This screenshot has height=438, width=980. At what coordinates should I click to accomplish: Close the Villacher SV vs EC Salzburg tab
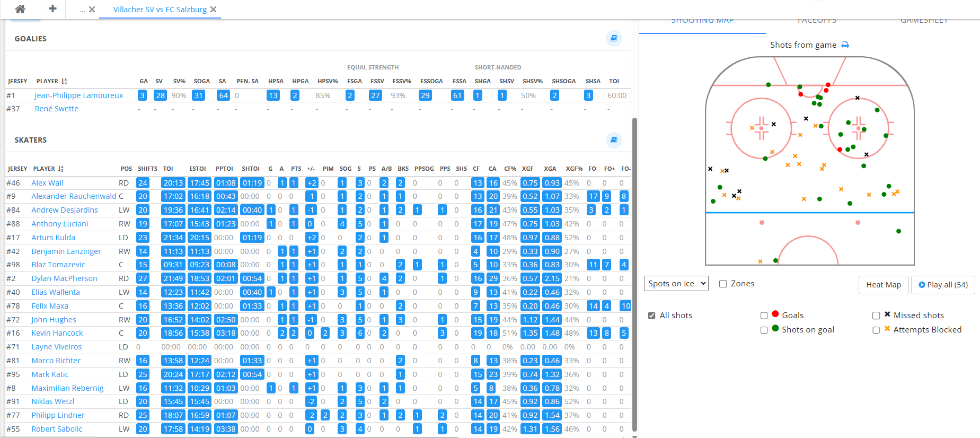[x=214, y=10]
